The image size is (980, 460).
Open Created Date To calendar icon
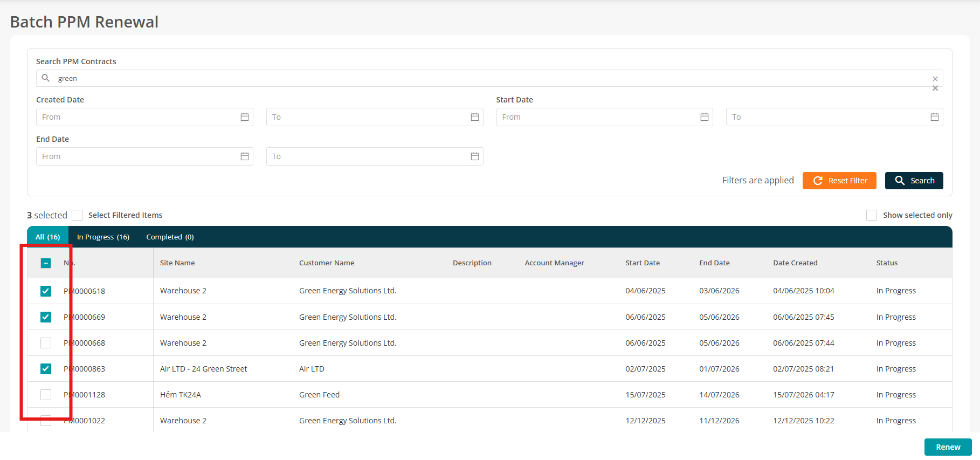(x=475, y=117)
